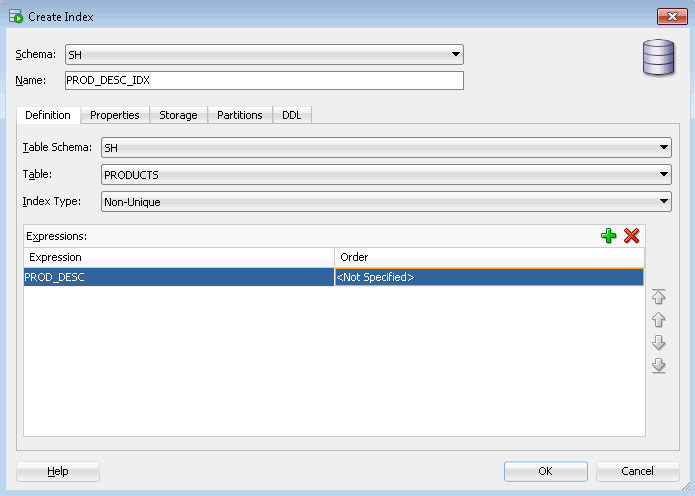Open the Schema dropdown
The height and width of the screenshot is (496, 695).
tap(456, 55)
